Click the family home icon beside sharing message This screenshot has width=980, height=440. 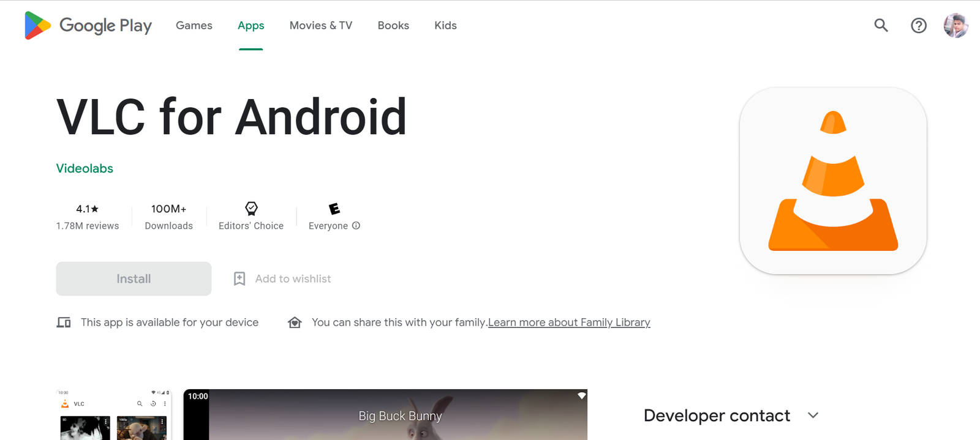click(295, 323)
